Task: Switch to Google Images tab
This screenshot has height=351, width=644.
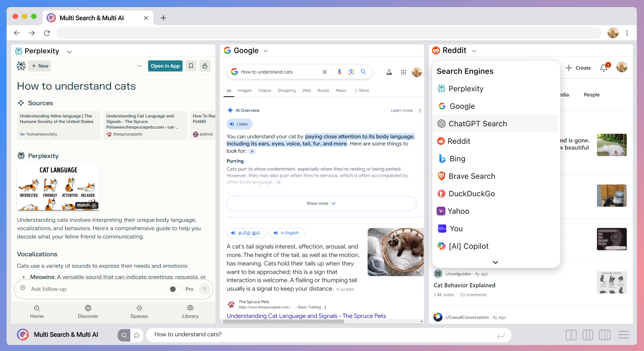Action: (x=244, y=90)
